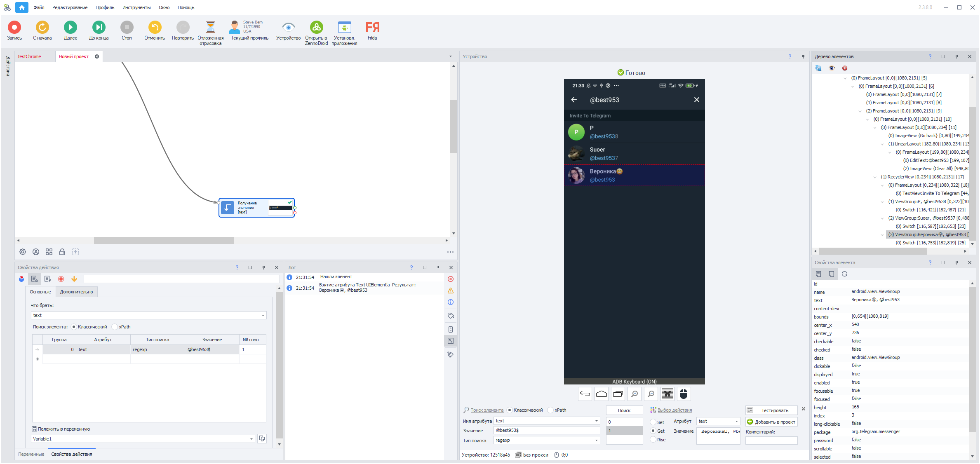Viewport: 980px width, 464px height.
Task: Click Установл. приложения toolbar icon
Action: tap(344, 27)
